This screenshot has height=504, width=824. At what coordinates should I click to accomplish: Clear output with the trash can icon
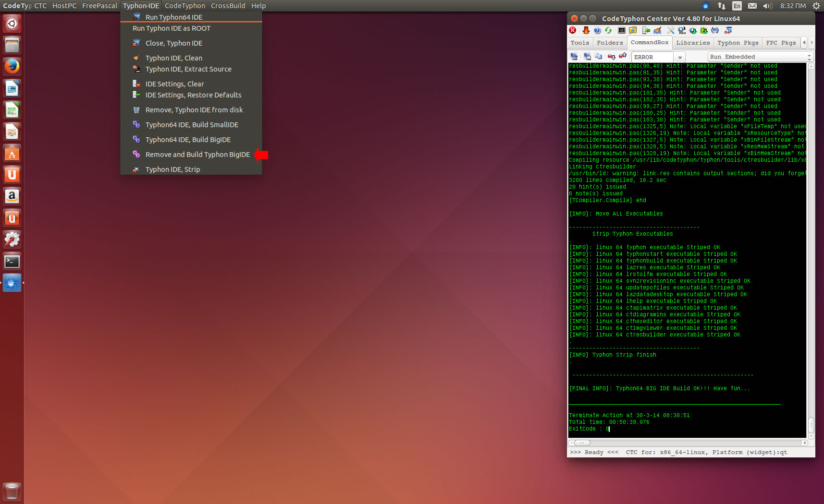(x=574, y=57)
